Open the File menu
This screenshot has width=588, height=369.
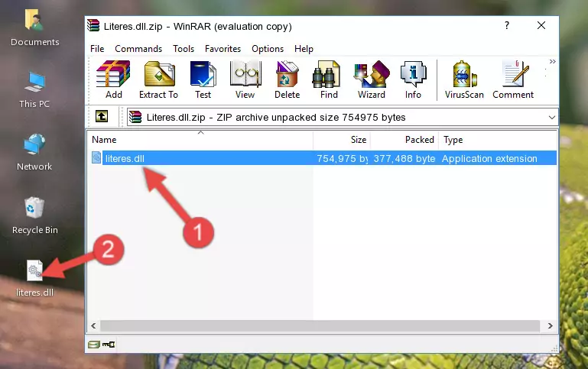click(97, 49)
